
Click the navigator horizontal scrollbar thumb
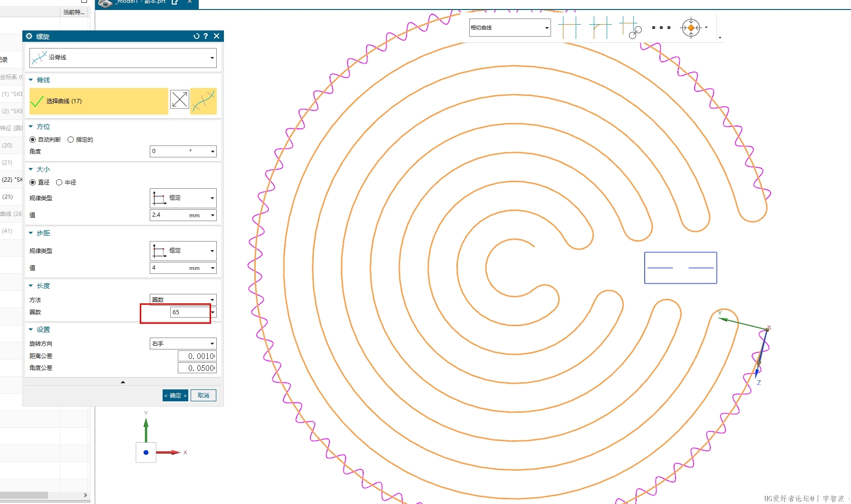tap(24, 495)
